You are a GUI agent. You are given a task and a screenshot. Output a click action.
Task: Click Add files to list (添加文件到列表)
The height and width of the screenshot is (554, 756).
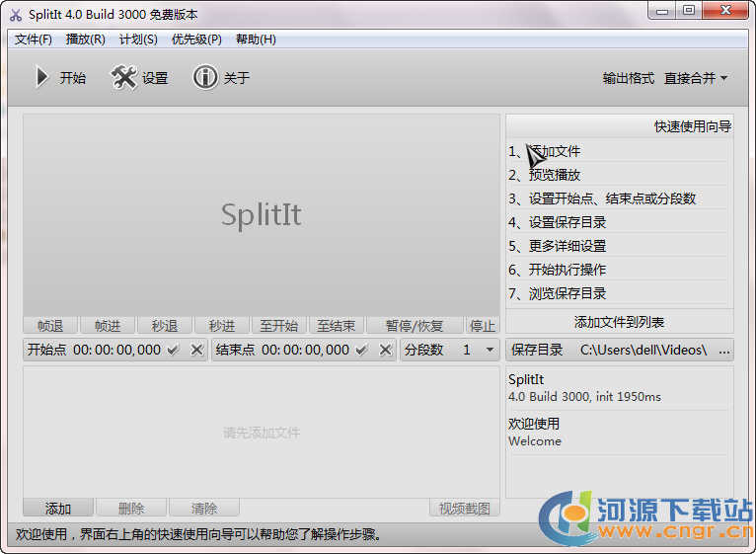[x=620, y=322]
